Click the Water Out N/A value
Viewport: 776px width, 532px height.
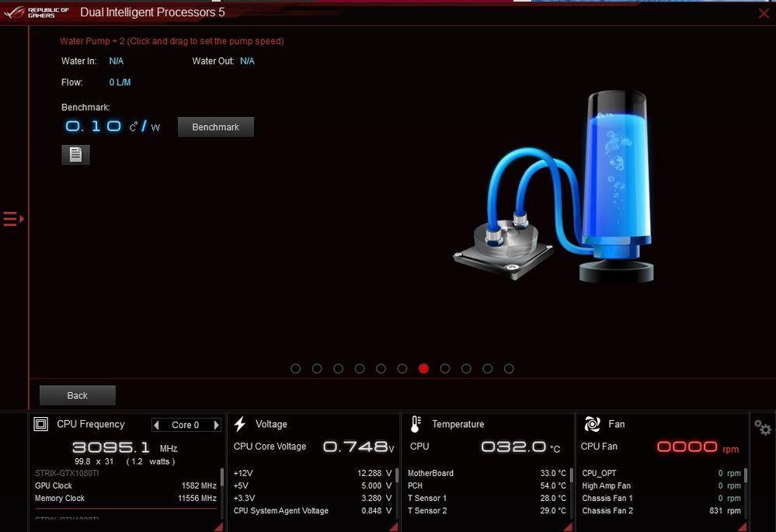click(248, 61)
